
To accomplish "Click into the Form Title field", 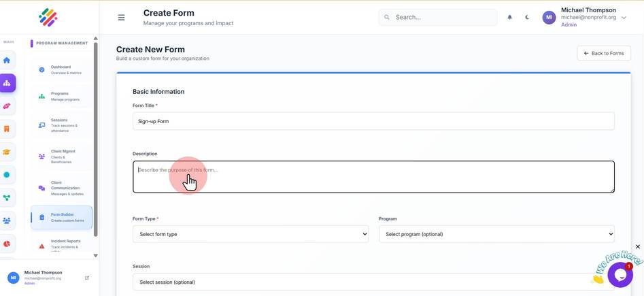I will pos(373,121).
